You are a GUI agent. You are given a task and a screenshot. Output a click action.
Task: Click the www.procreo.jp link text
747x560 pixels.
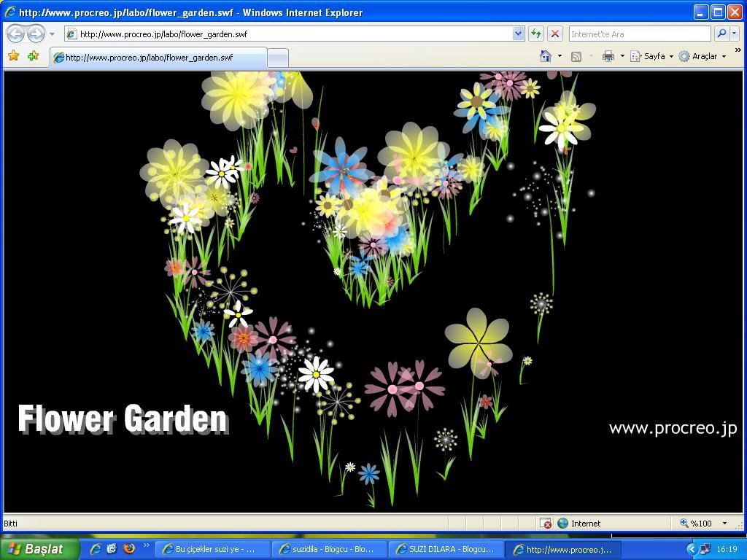point(673,428)
